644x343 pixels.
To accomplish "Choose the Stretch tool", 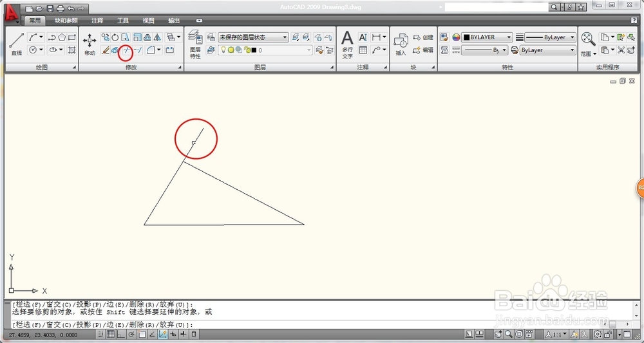I will coord(126,37).
